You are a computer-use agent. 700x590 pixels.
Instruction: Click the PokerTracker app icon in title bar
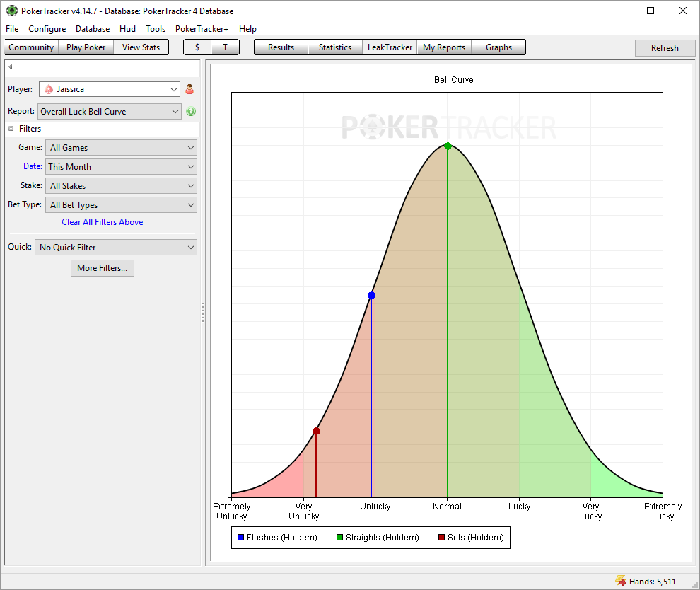pos(11,11)
